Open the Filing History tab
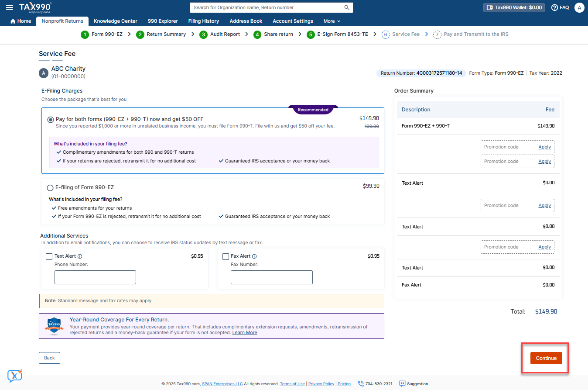This screenshot has width=588, height=390. 204,21
